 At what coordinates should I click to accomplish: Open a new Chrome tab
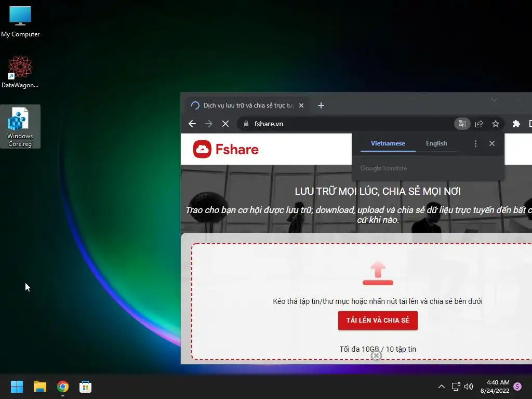pos(321,105)
